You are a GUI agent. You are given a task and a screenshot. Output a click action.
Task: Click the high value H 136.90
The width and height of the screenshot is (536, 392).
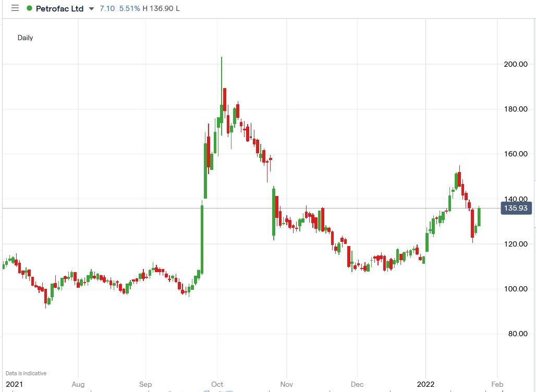click(159, 8)
